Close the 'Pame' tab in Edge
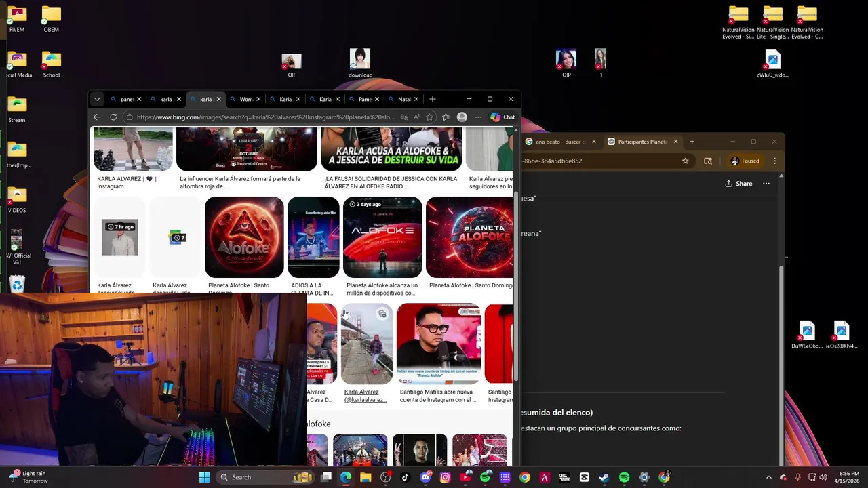Screen dimensions: 868x488 click(377, 99)
